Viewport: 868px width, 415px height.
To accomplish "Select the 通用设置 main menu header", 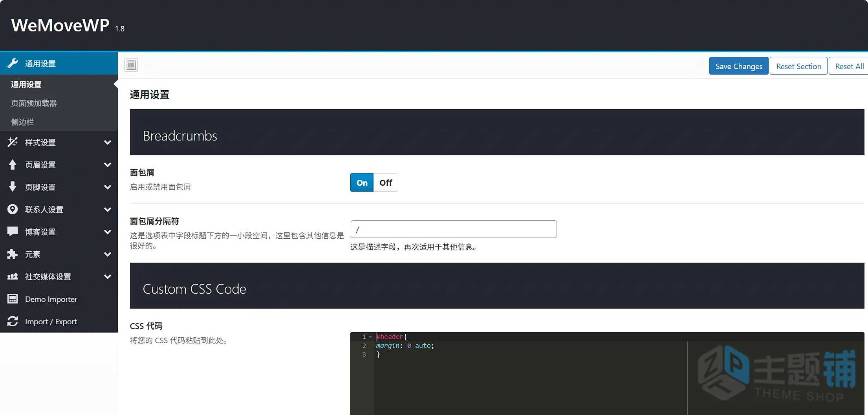I will [x=59, y=63].
